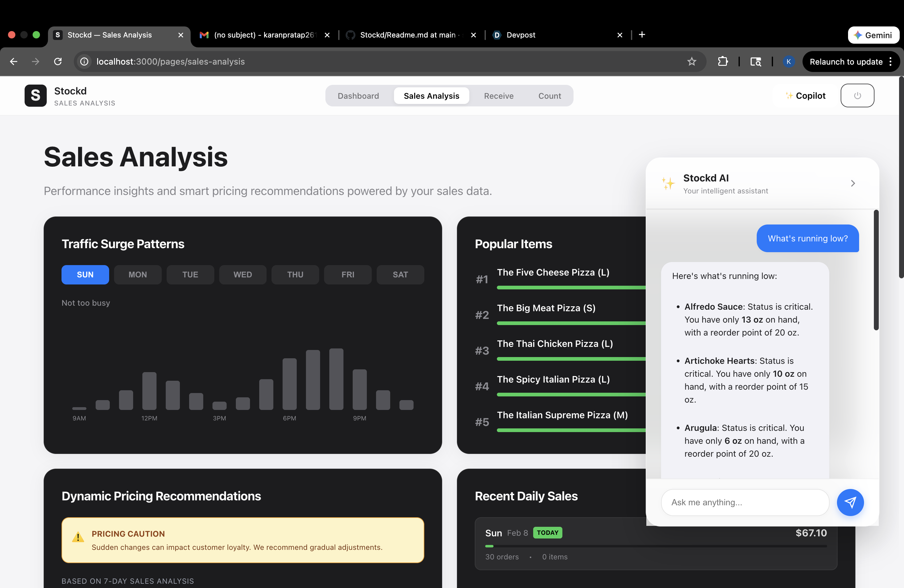Select the MON day toggle
The height and width of the screenshot is (588, 904).
(137, 275)
